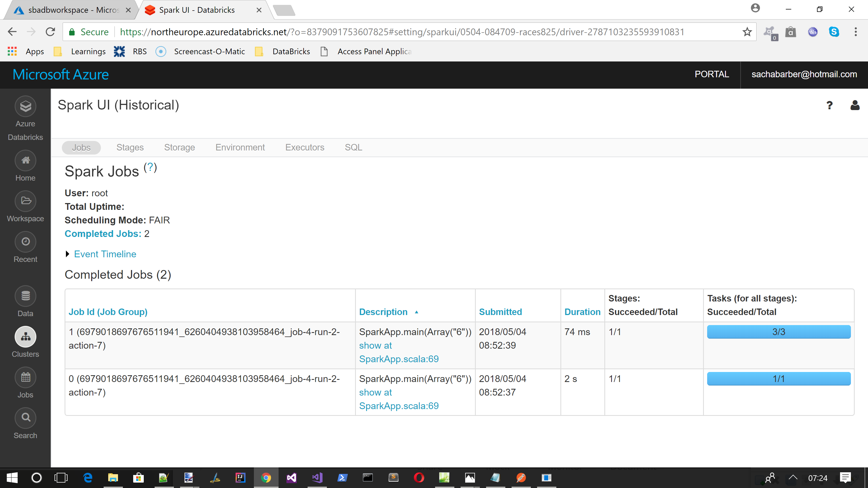Open job 0 show at SparkApp.scala:69 link
Screen dimensions: 868x488
(399, 399)
